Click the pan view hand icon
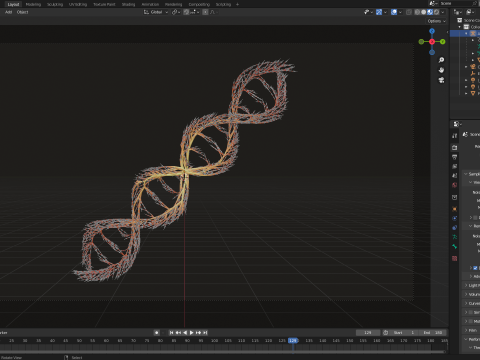The image size is (480, 360). tap(441, 70)
